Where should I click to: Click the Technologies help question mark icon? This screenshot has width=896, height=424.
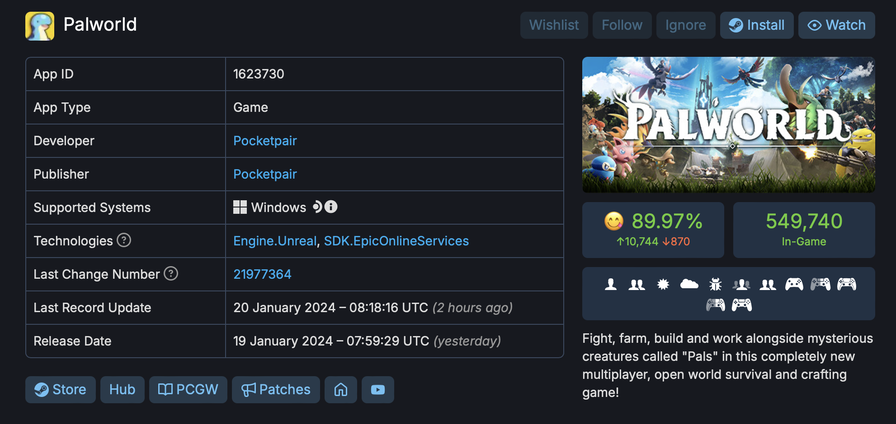(124, 241)
